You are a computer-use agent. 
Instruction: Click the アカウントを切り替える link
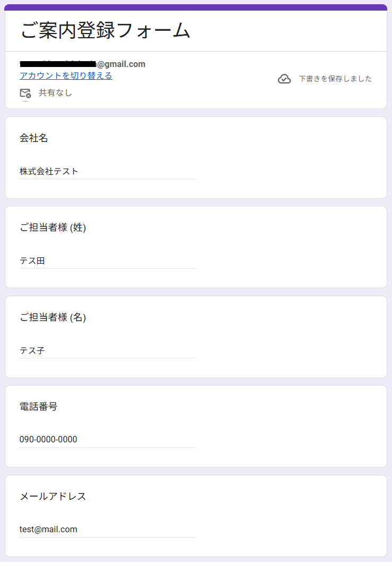66,76
